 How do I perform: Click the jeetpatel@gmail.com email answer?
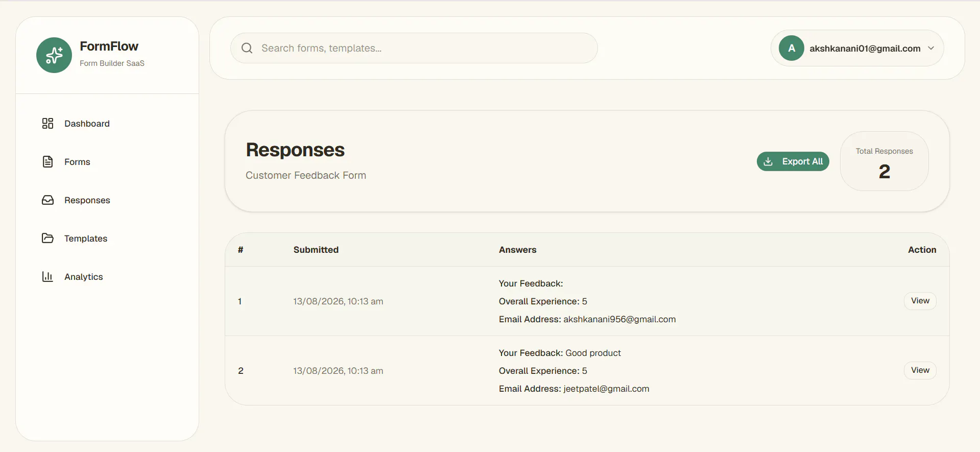pyautogui.click(x=606, y=389)
